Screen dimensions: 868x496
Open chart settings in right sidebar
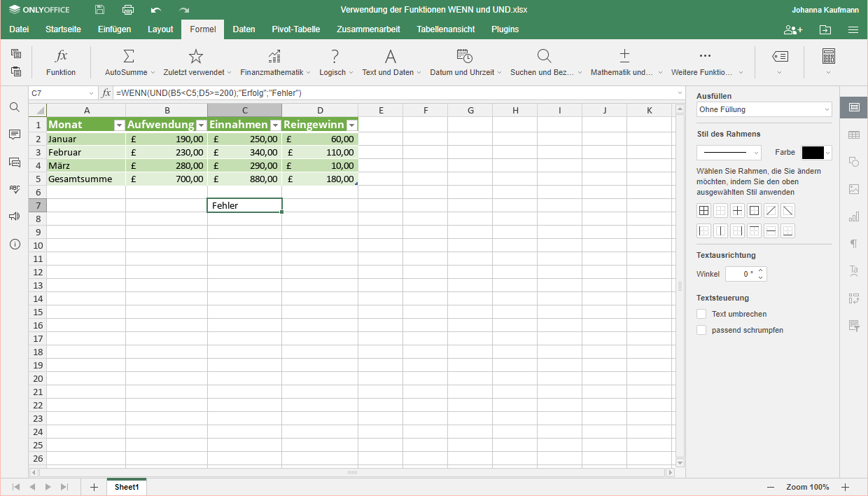853,216
